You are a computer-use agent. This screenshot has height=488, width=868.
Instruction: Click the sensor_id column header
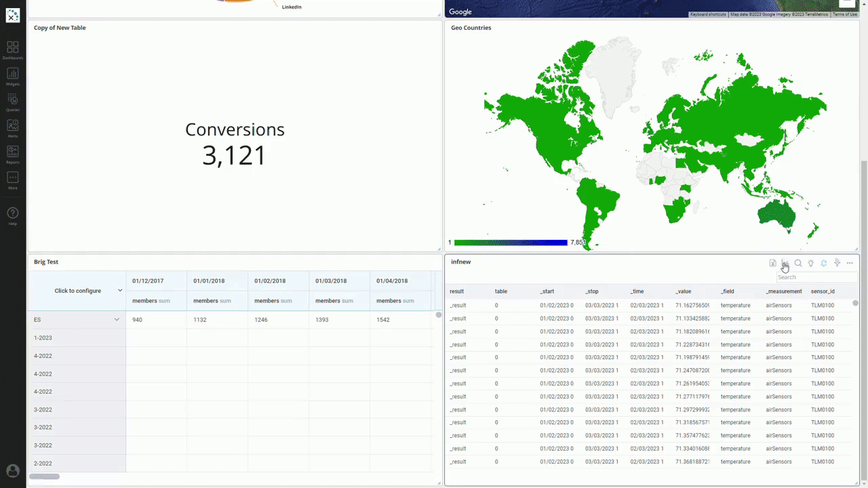pos(822,291)
